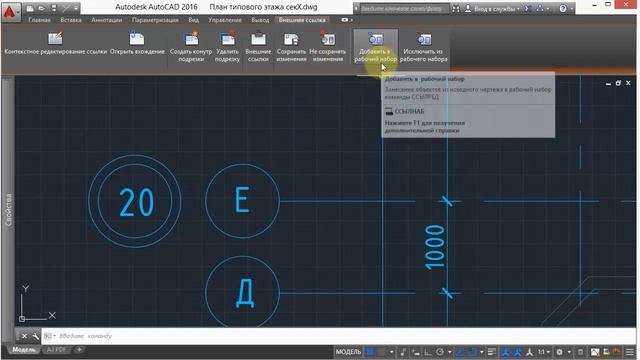Viewport: 640px width, 360px height.
Task: Expand the quick access toolbar customize arrow
Action: coord(76,8)
